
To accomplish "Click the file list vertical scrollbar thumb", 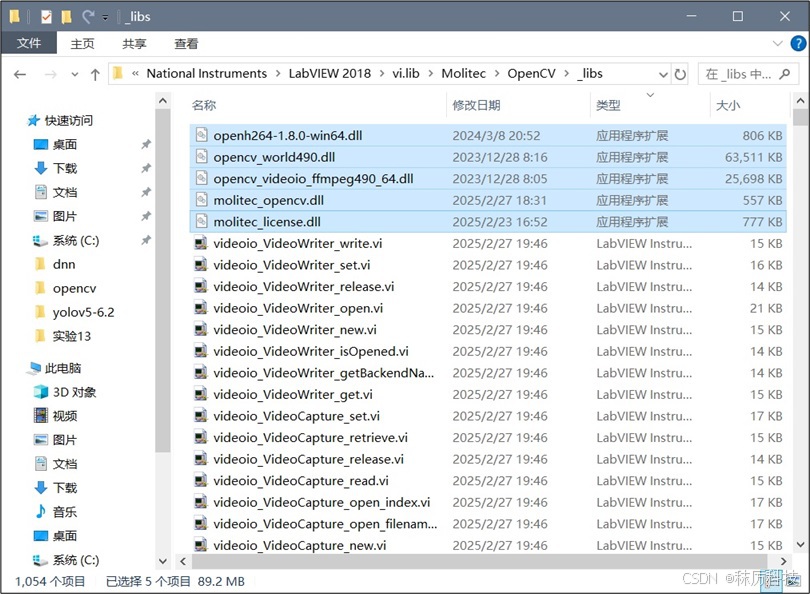I will click(x=800, y=117).
